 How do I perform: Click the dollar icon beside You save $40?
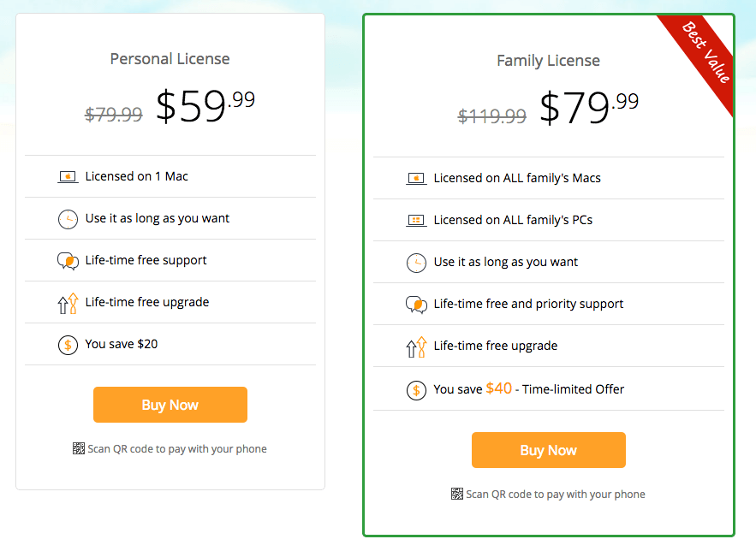pos(416,390)
